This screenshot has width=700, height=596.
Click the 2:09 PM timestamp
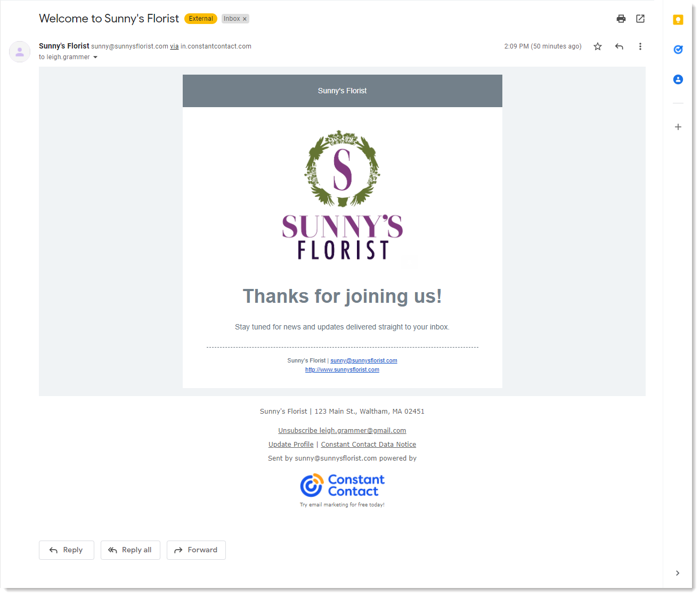coord(543,46)
